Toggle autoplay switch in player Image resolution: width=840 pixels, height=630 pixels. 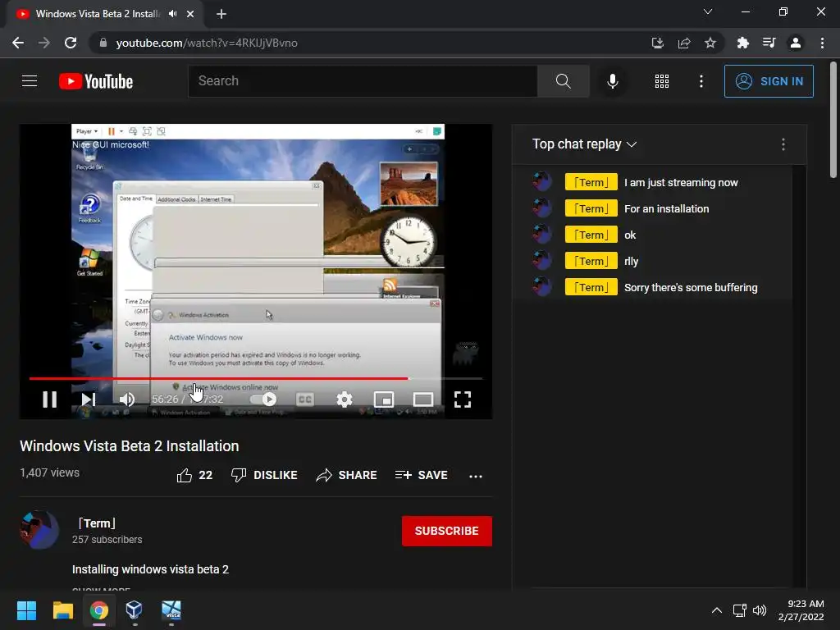click(263, 399)
